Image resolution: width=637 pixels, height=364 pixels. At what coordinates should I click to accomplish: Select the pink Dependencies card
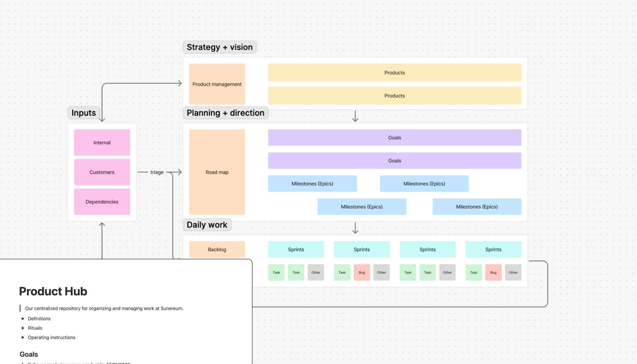click(x=102, y=202)
